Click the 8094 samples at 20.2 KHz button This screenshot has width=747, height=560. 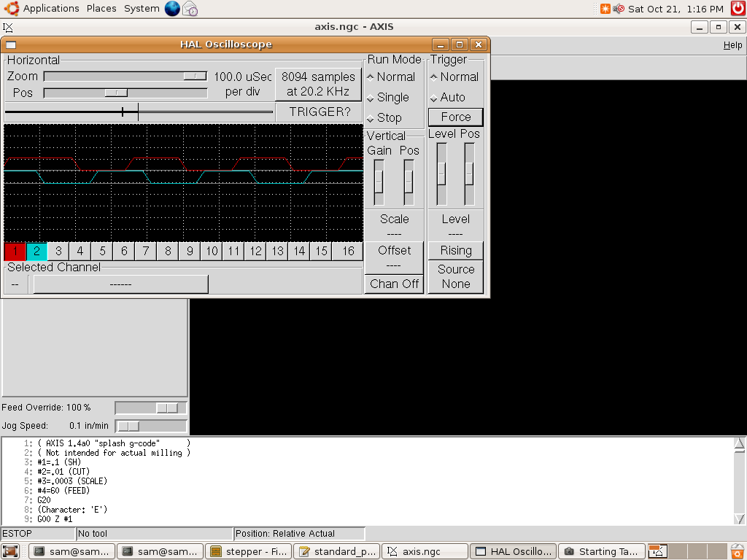pyautogui.click(x=318, y=85)
